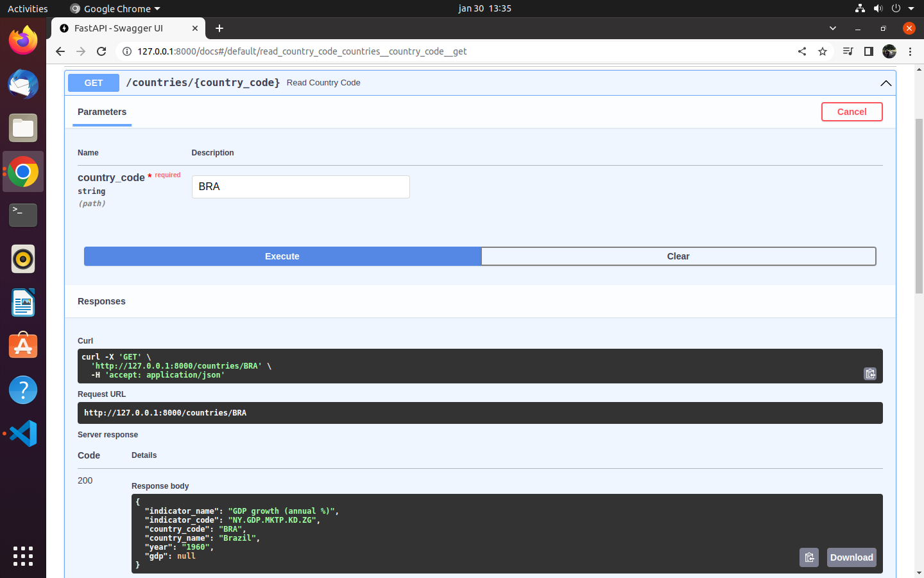Open the Chrome profile avatar
This screenshot has width=924, height=578.
[889, 51]
